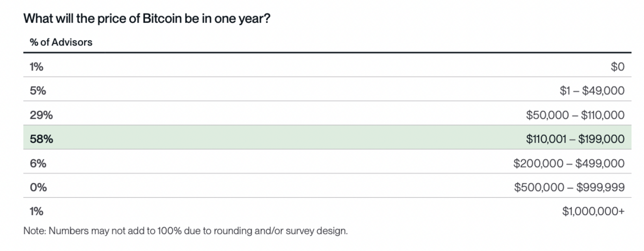Select the highlighted $110,001 – $199,000 range
The image size is (644, 251).
[575, 139]
